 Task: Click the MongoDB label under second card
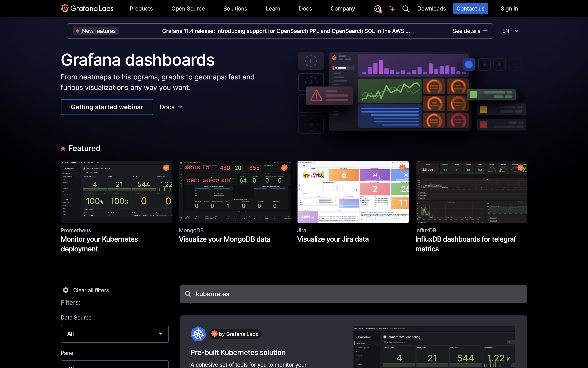tap(191, 230)
